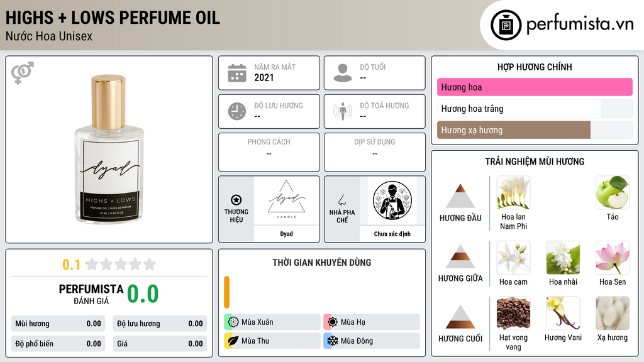Click the Độ phổ biến 0.00 score row

coord(58,344)
